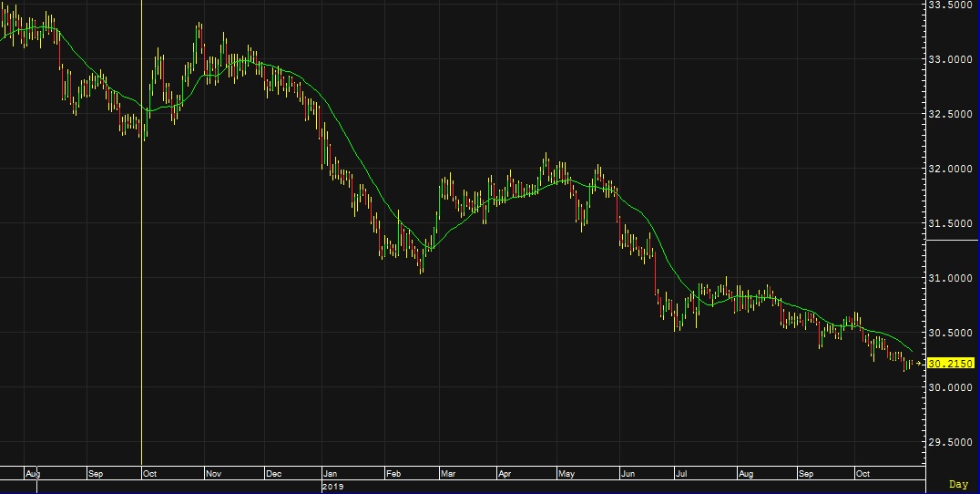Click the 2019 year label on time axis
Viewport: 980px width, 494px height.
click(333, 487)
